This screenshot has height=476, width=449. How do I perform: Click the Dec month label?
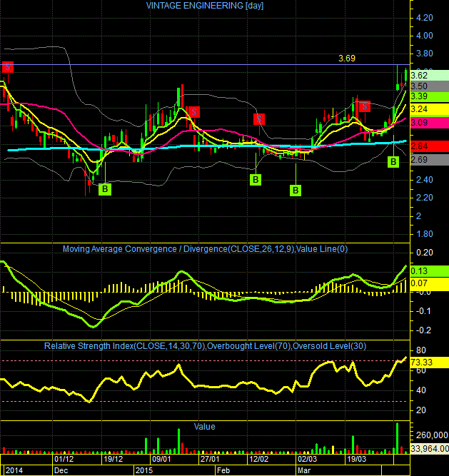[61, 470]
